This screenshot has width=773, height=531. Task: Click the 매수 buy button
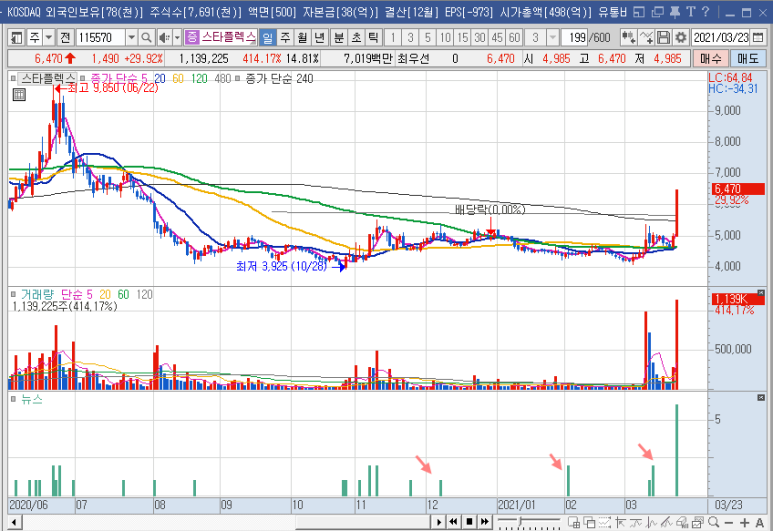(710, 59)
